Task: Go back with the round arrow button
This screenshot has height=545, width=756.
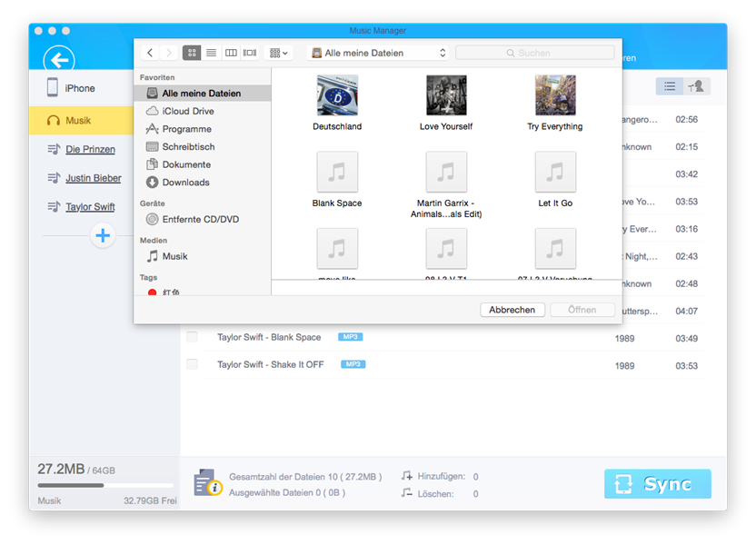Action: (59, 60)
